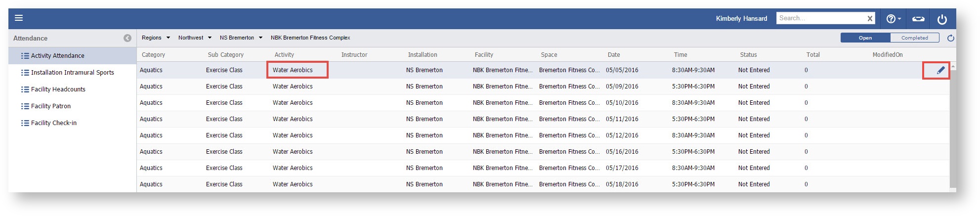Click the pencil edit icon
This screenshot has width=980, height=216.
point(940,70)
